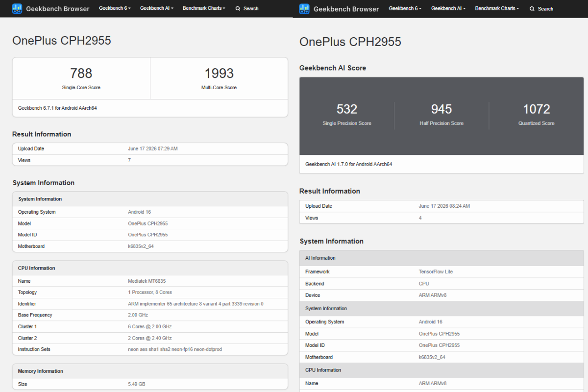Click the CPU Information table header
Image resolution: width=588 pixels, height=392 pixels.
[150, 268]
